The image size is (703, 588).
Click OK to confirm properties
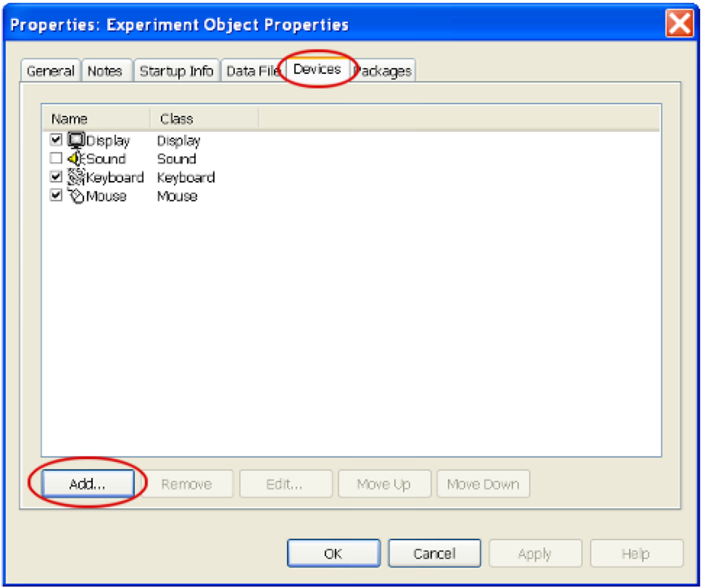[333, 554]
